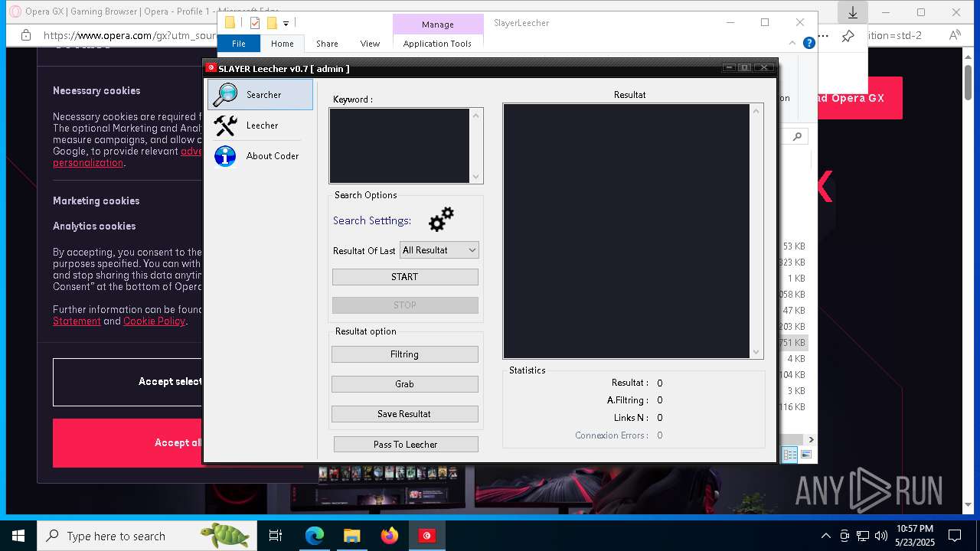Click the Filtring button

pyautogui.click(x=405, y=354)
